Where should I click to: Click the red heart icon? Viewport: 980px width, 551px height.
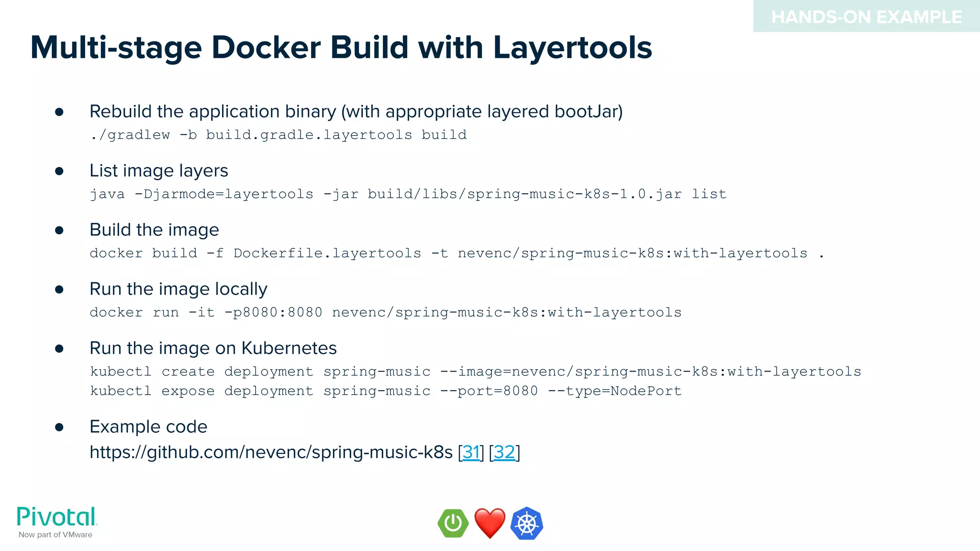click(490, 523)
